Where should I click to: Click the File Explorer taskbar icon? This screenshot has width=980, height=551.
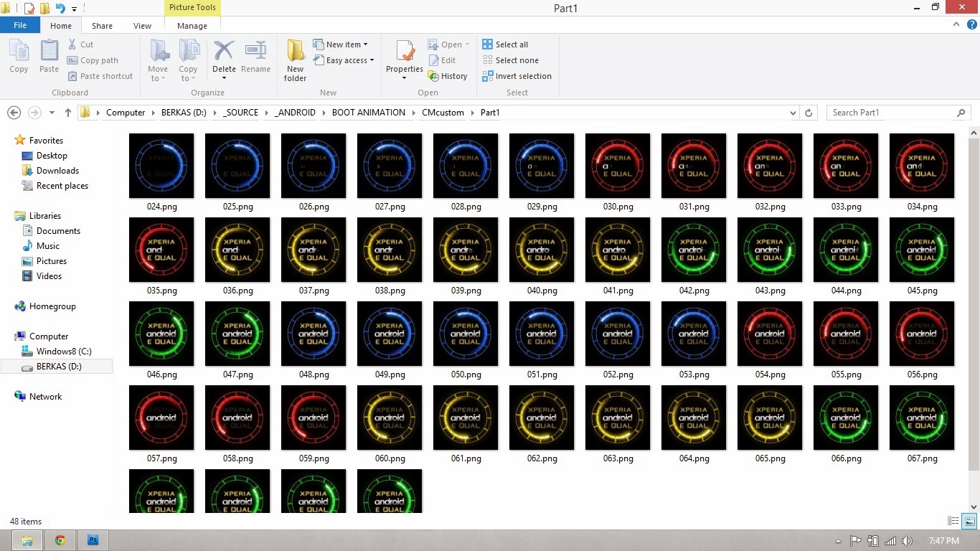pyautogui.click(x=27, y=540)
